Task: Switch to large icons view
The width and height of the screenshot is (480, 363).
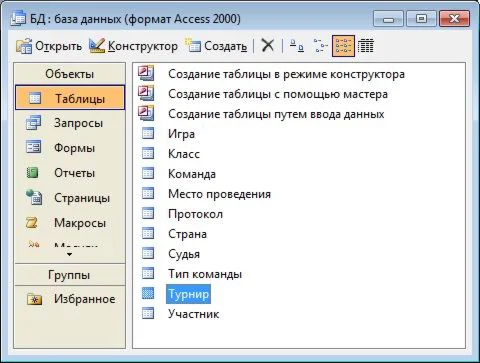Action: point(297,46)
